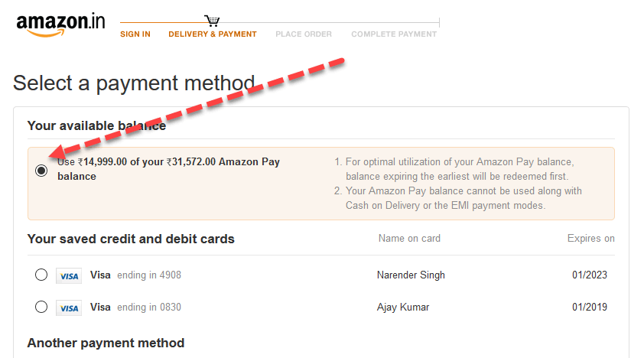
Task: Click the 01/2023 expiry date
Action: [590, 275]
